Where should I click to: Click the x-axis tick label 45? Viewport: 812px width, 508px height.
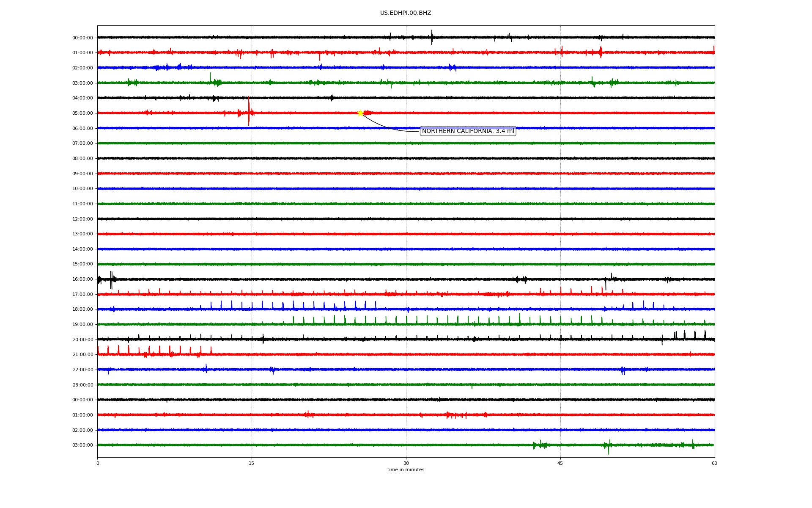pyautogui.click(x=560, y=463)
